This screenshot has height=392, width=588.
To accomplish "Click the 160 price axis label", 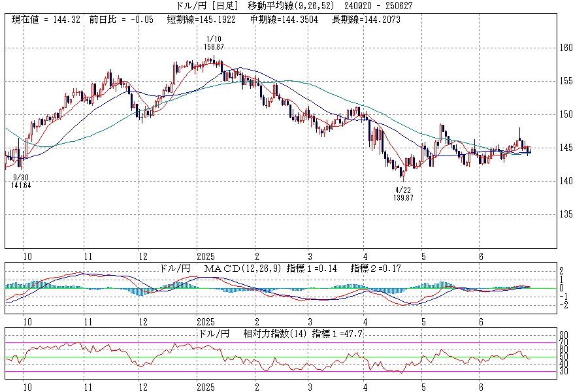I will [566, 48].
